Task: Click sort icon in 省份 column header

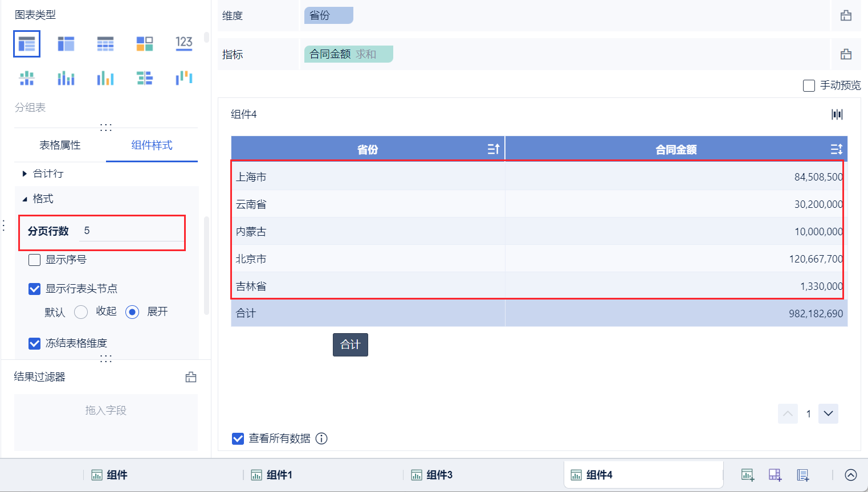Action: pos(494,149)
